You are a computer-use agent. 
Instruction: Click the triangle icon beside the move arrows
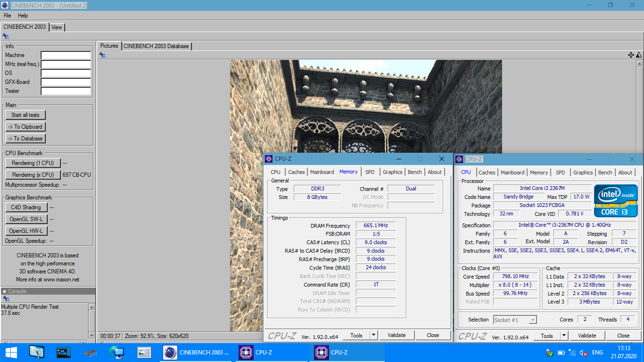639,55
